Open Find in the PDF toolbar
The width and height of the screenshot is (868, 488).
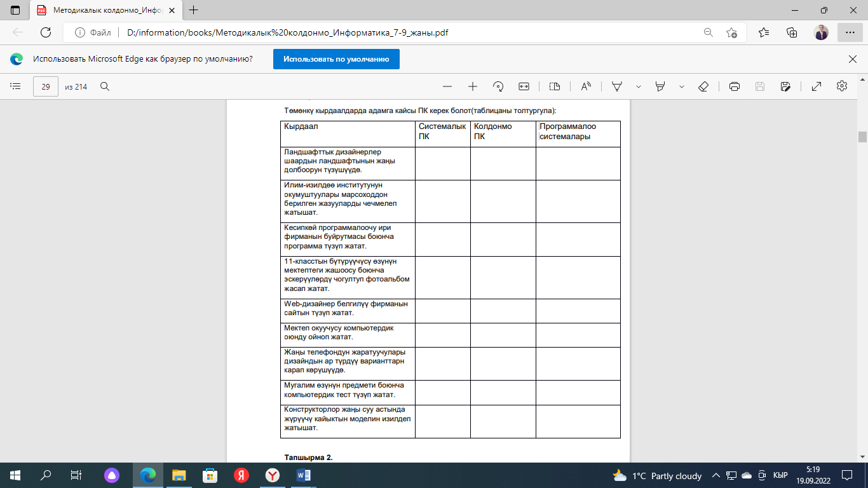[x=105, y=86]
